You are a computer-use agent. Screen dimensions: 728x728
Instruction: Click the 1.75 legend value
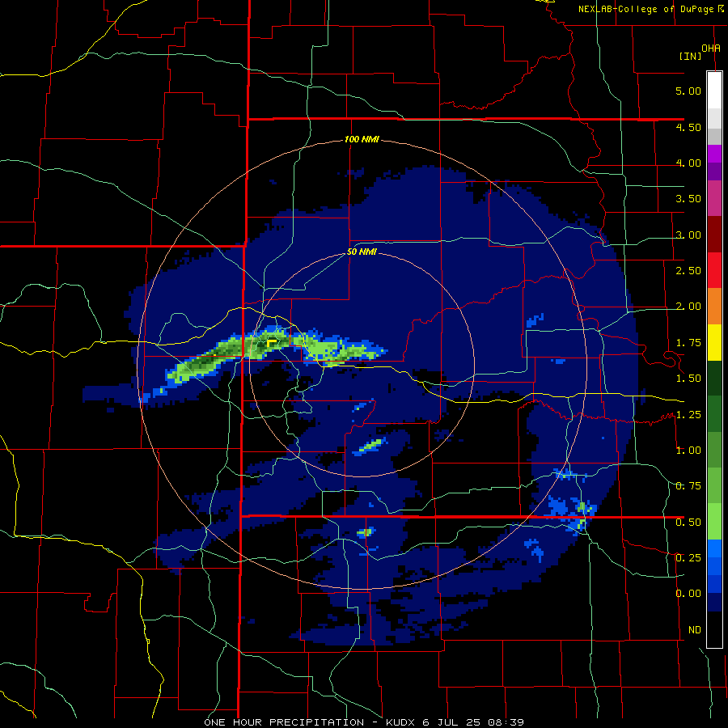688,343
